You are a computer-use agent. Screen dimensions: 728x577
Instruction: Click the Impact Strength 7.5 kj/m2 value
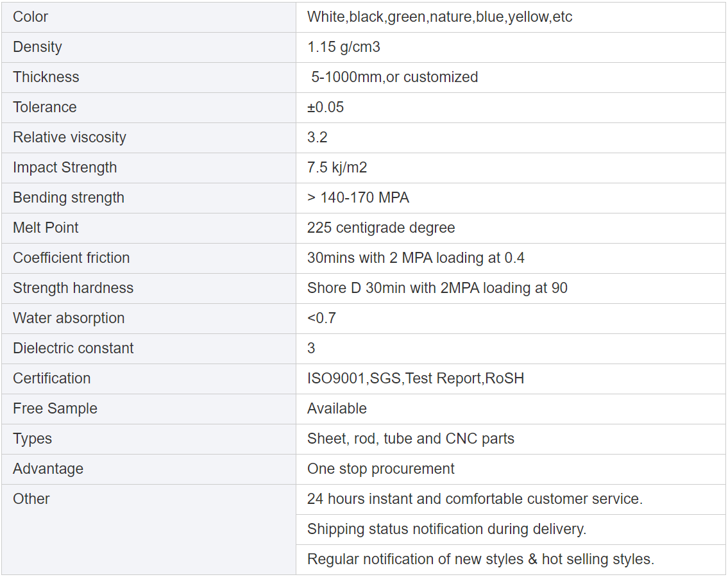337,168
